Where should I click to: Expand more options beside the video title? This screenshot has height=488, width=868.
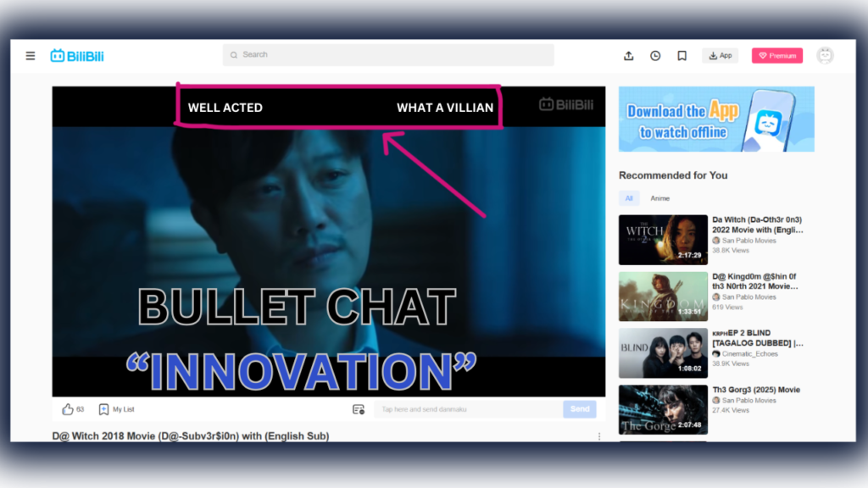[598, 435]
